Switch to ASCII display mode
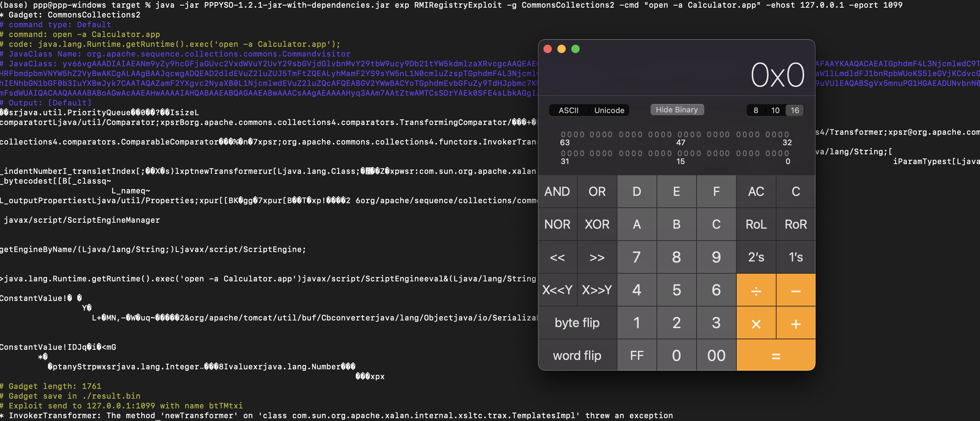This screenshot has height=421, width=980. click(569, 110)
